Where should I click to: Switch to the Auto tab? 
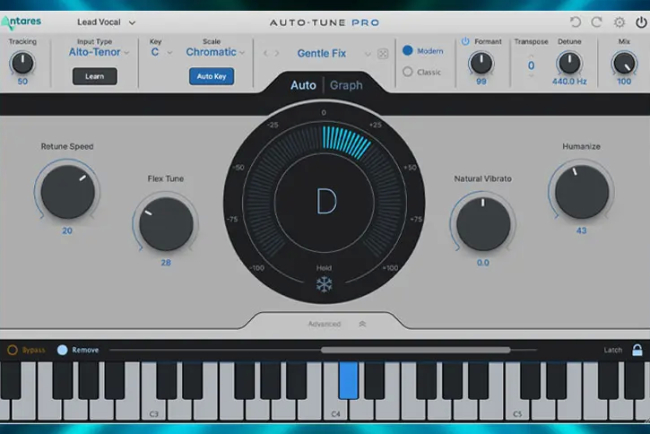pyautogui.click(x=303, y=85)
